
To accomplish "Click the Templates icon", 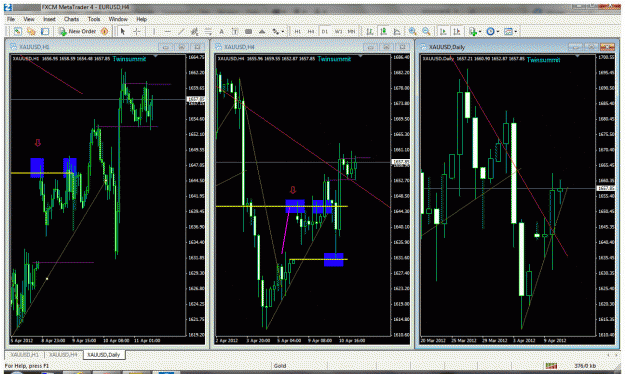I will tap(508, 31).
